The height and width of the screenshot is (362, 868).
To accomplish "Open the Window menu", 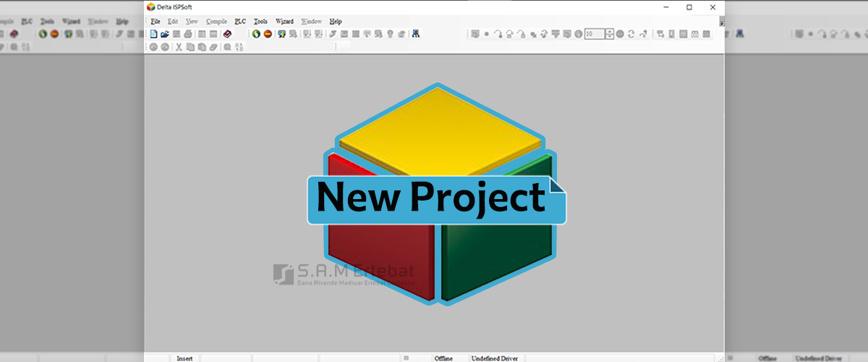I will coord(311,22).
